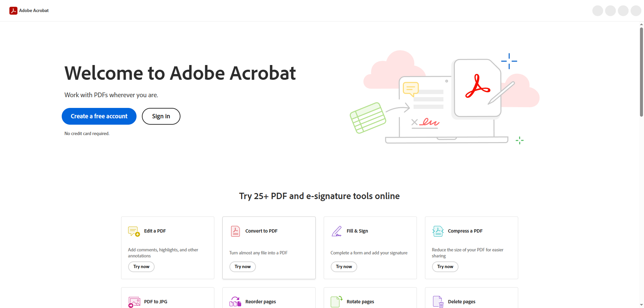The width and height of the screenshot is (644, 308).
Task: Click the Edit a PDF comment icon
Action: (134, 231)
